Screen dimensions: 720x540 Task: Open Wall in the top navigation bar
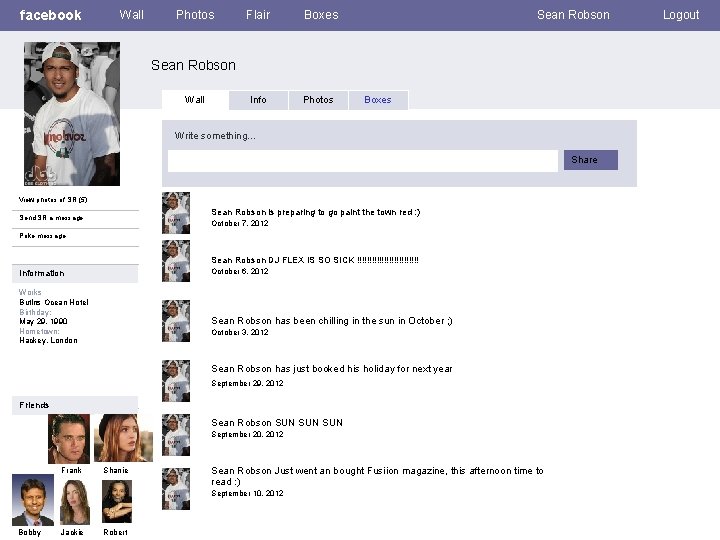coord(131,15)
